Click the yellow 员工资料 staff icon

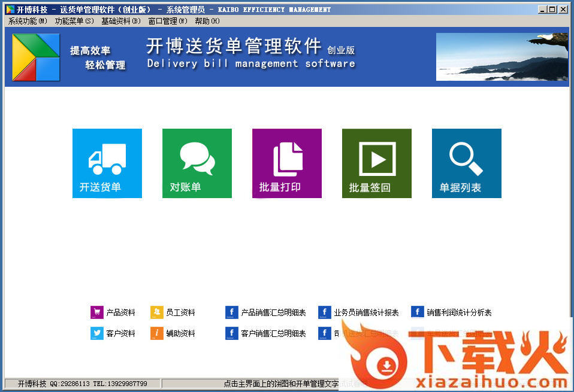[156, 312]
